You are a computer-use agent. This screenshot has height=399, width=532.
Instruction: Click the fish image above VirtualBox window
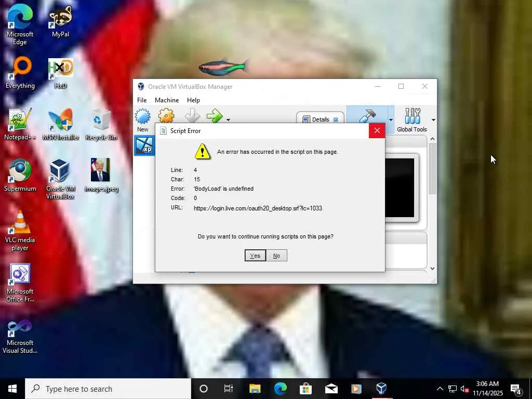[x=223, y=67]
